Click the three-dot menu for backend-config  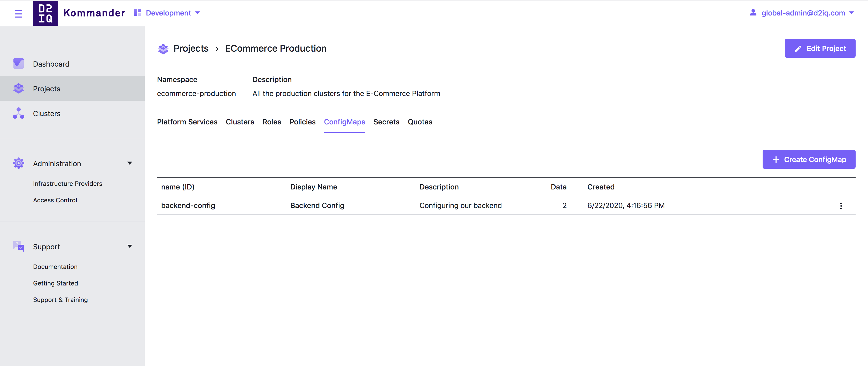pyautogui.click(x=841, y=206)
